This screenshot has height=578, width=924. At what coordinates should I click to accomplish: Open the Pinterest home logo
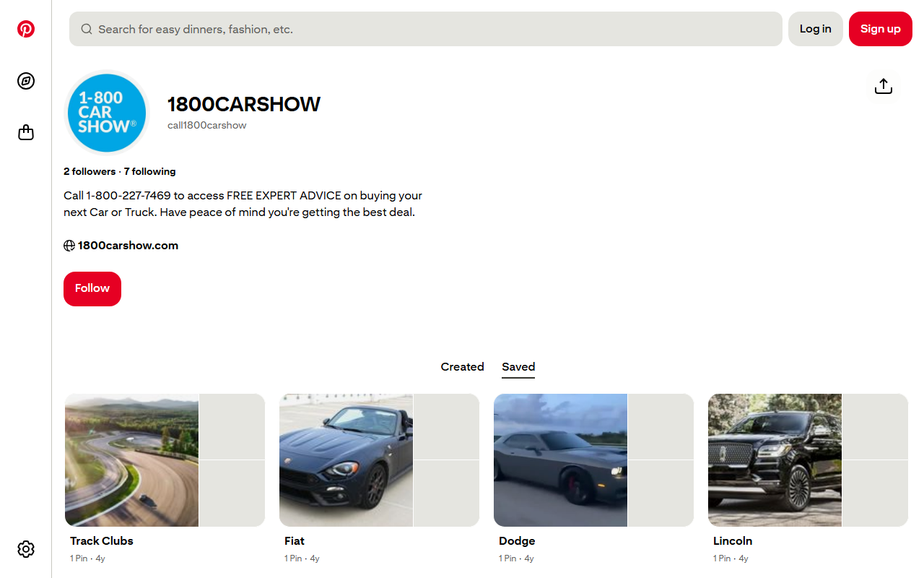[26, 29]
